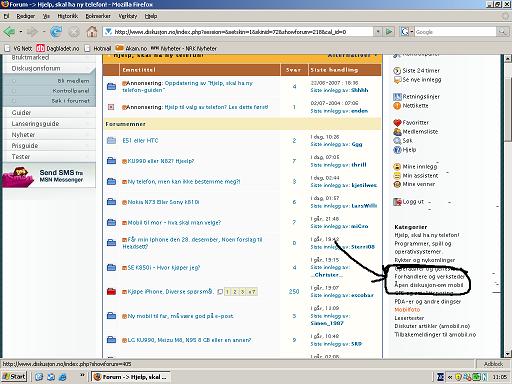The height and width of the screenshot is (384, 512).
Task: Click the pinned announcement icon for Hjelp til valg
Action: point(111,107)
